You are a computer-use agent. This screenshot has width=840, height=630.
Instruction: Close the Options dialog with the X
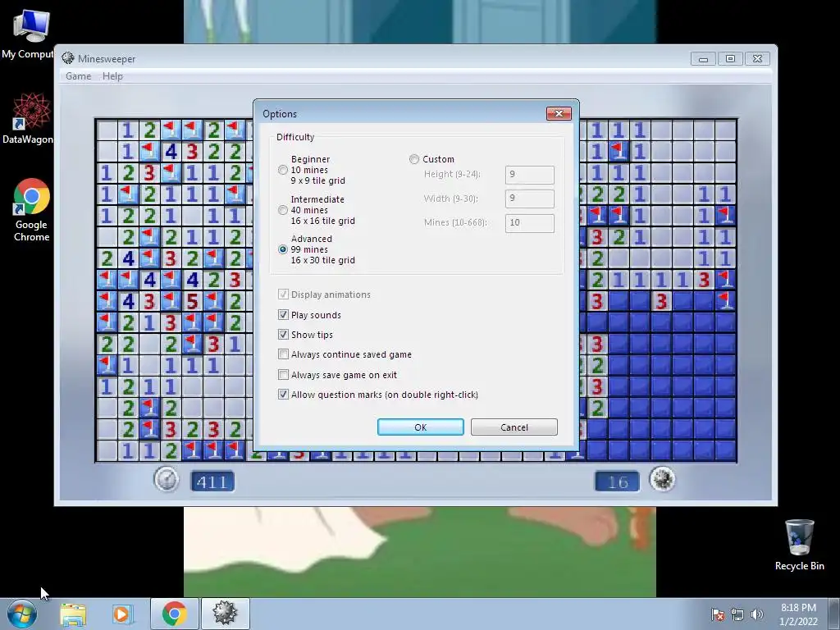click(x=559, y=113)
